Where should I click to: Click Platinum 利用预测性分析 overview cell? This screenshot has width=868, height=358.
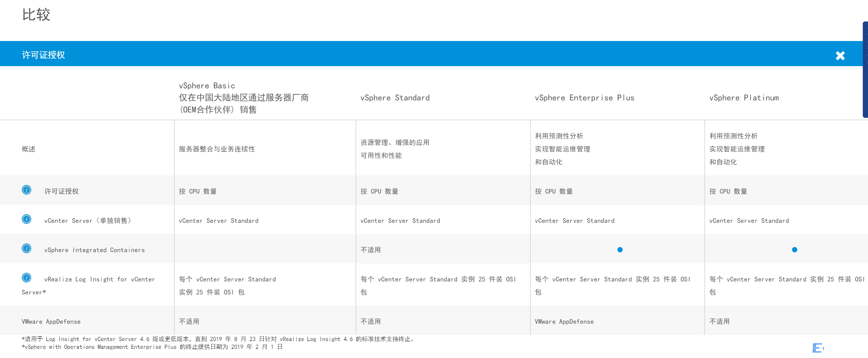(737, 149)
